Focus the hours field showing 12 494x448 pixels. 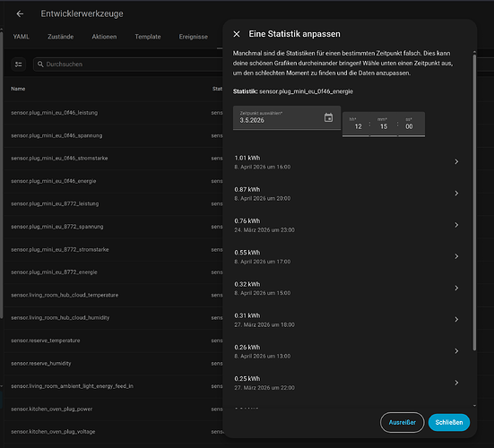(356, 125)
